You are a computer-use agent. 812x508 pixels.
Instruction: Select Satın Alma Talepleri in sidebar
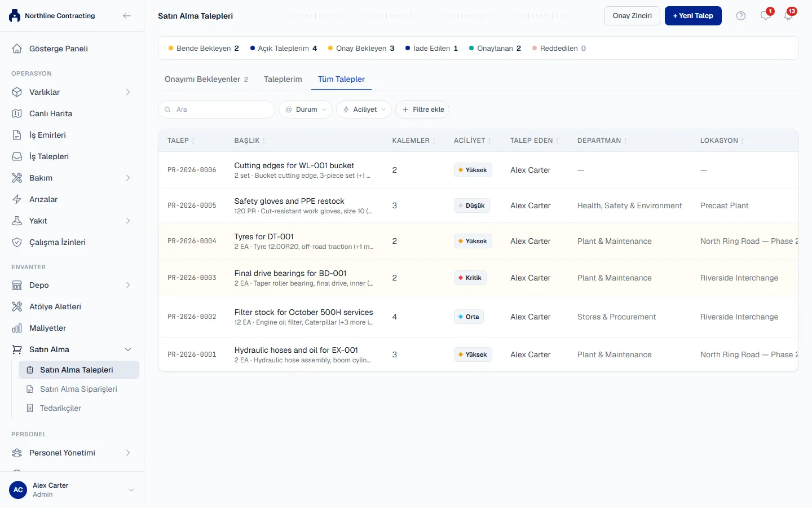pos(79,370)
